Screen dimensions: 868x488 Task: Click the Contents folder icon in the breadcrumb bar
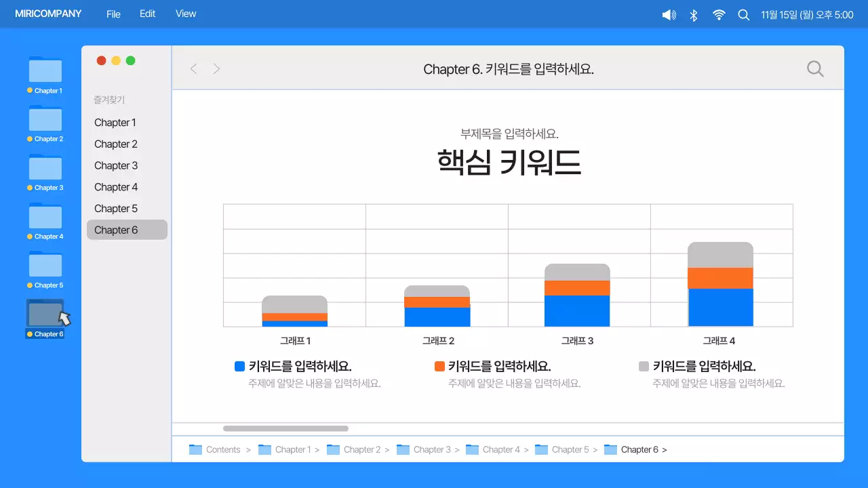pyautogui.click(x=197, y=449)
